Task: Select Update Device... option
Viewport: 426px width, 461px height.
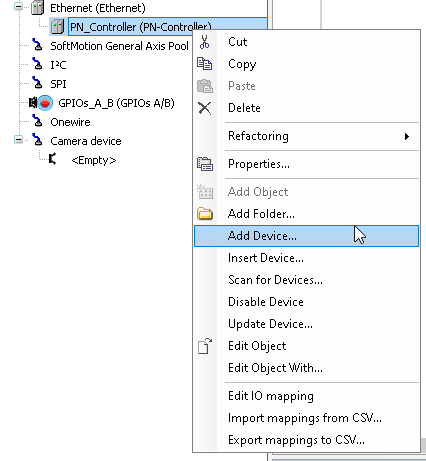Action: 270,324
